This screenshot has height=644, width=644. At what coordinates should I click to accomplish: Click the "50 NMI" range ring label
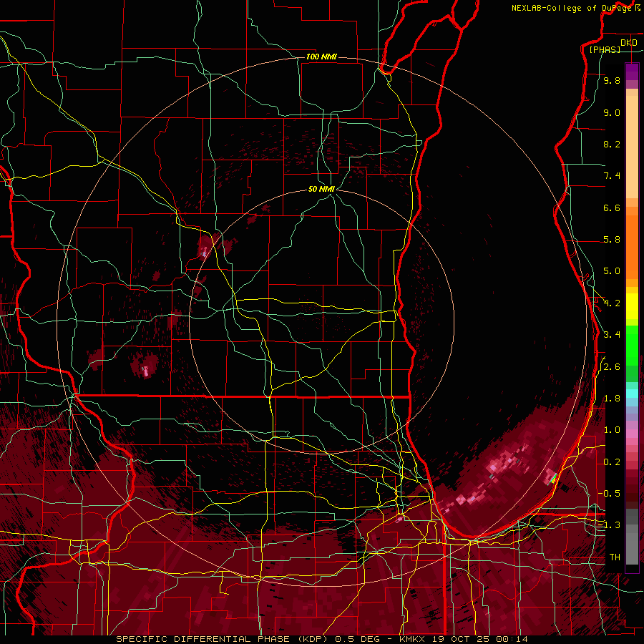(x=321, y=189)
